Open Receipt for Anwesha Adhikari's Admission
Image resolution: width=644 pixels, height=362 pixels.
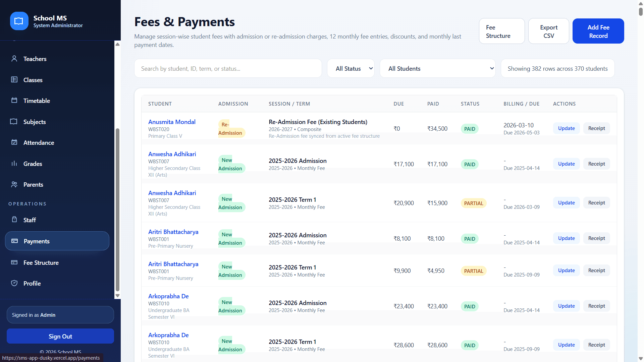pos(596,164)
